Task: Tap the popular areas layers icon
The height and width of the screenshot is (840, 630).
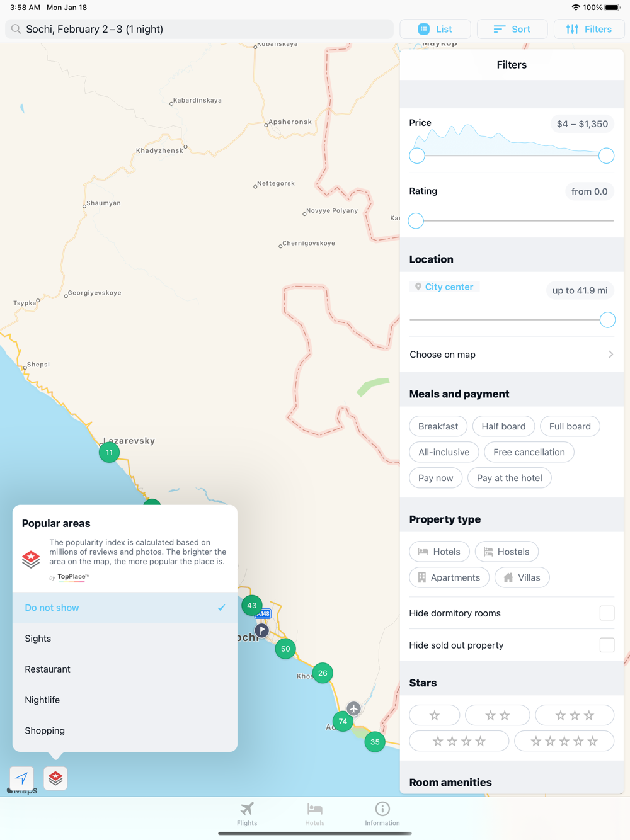Action: 55,778
